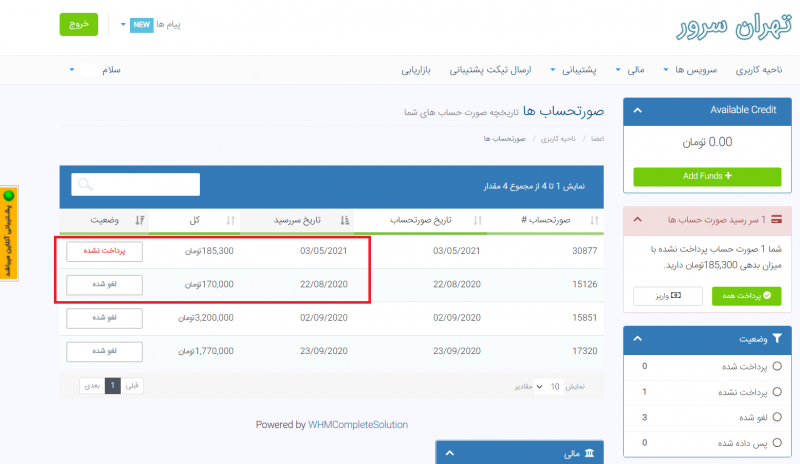Sort by وضعیت status column icon

[x=140, y=220]
